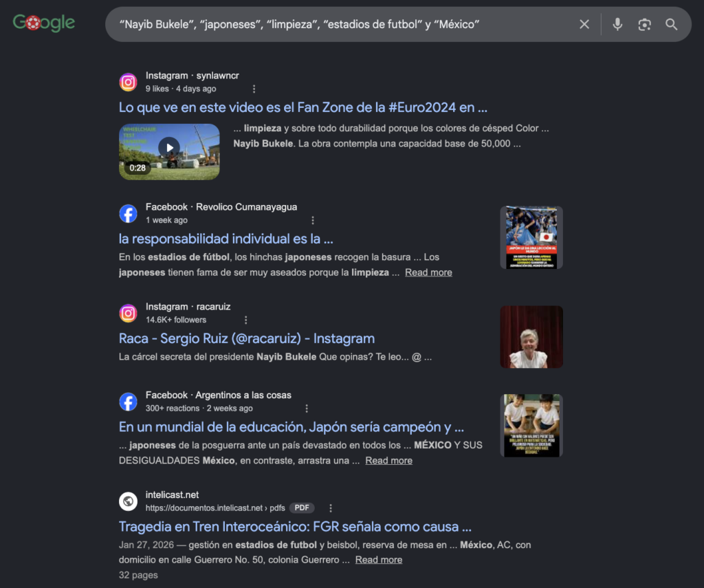
Task: Click Instagram icon beside racaruiz result
Action: point(128,313)
